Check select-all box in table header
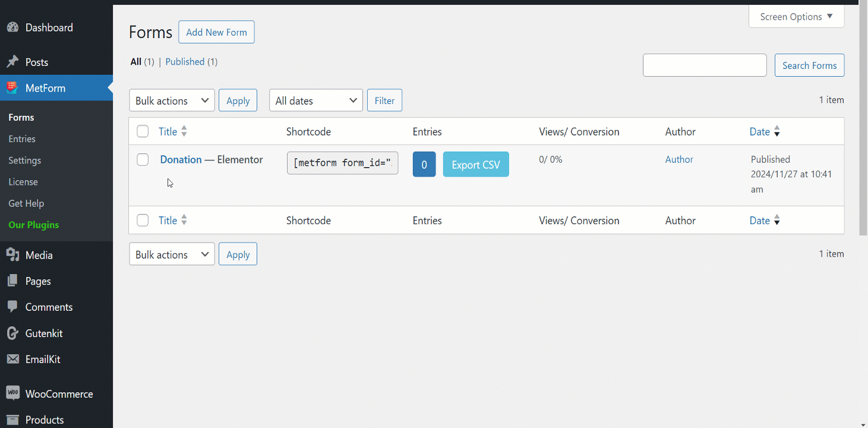 [143, 131]
